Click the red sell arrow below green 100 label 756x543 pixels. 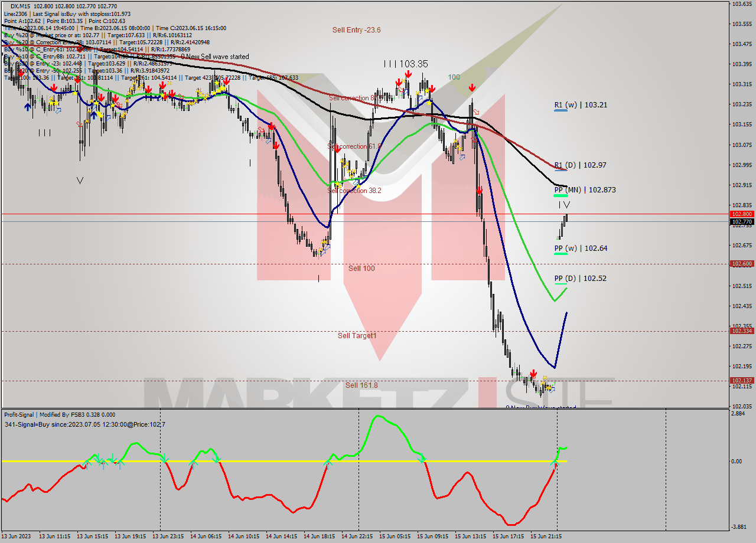pos(472,87)
